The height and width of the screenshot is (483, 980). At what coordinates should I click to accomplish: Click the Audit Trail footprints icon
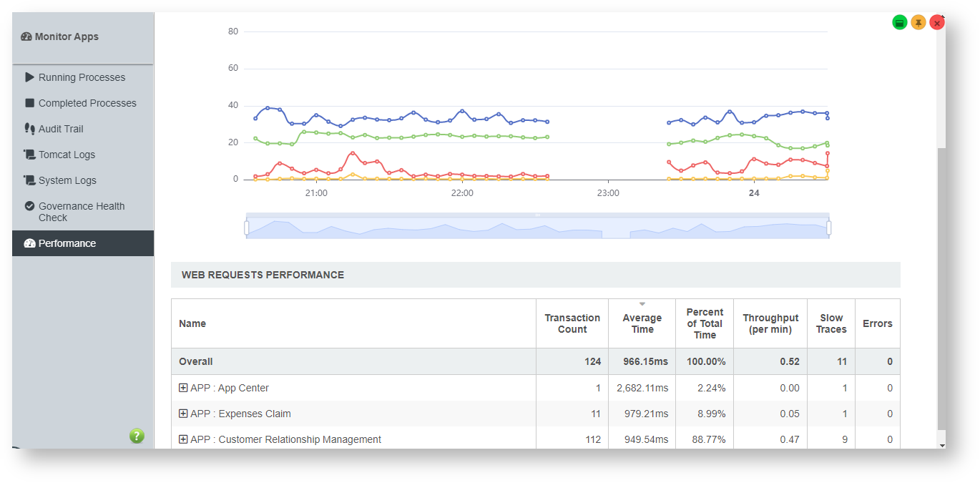click(x=29, y=129)
